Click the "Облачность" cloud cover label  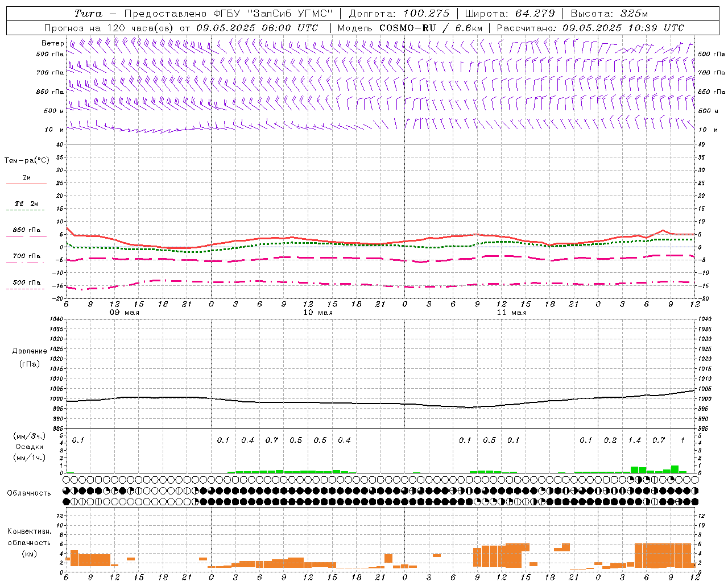(x=29, y=493)
